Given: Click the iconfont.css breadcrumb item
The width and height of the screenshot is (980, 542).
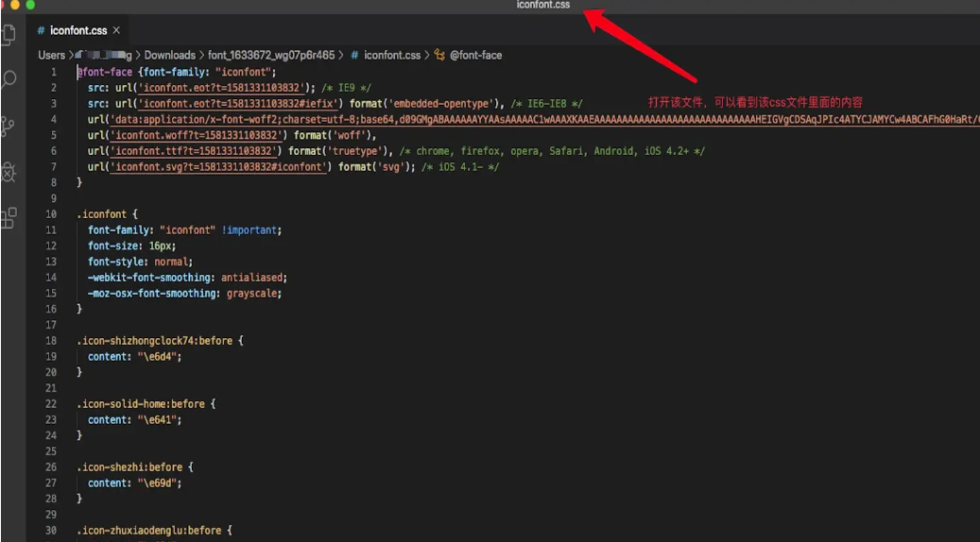Looking at the screenshot, I should [392, 55].
